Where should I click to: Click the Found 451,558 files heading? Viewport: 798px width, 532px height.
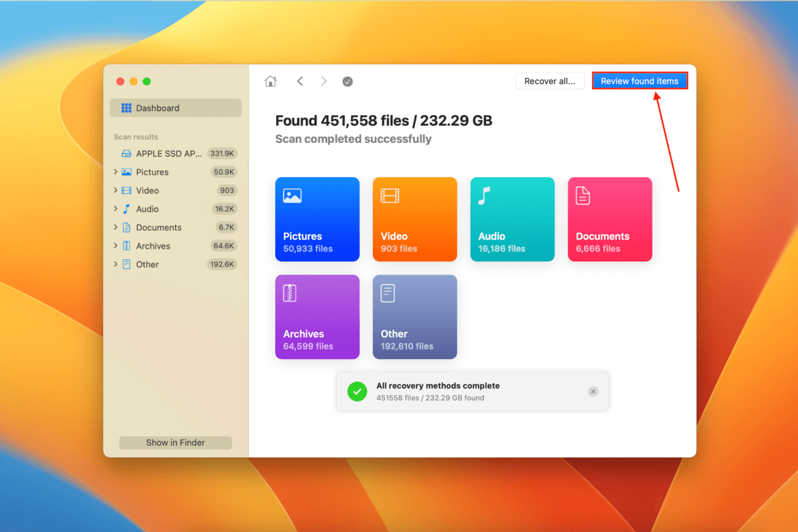[x=384, y=121]
